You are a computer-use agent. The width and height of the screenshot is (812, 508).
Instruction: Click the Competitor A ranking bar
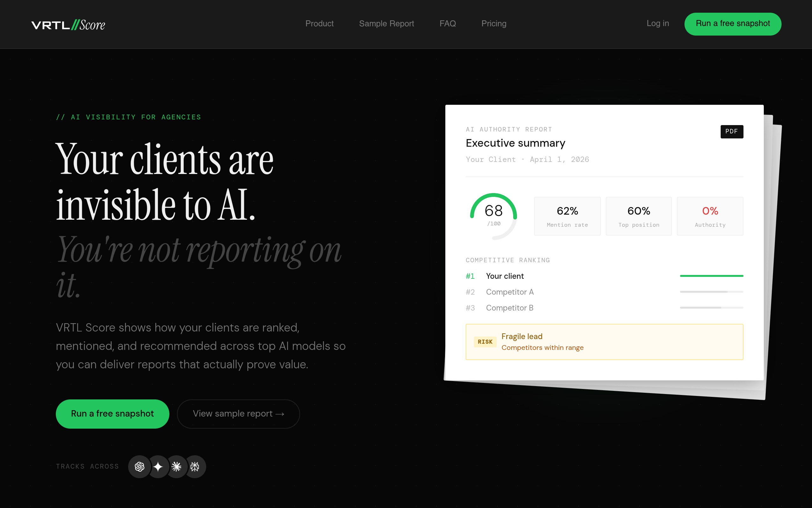click(711, 292)
